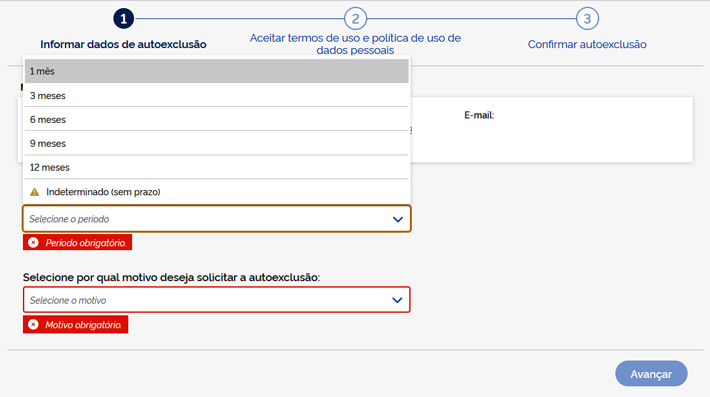The height and width of the screenshot is (397, 710).
Task: Click the error icon in 'Período obrigatório'
Action: click(33, 243)
